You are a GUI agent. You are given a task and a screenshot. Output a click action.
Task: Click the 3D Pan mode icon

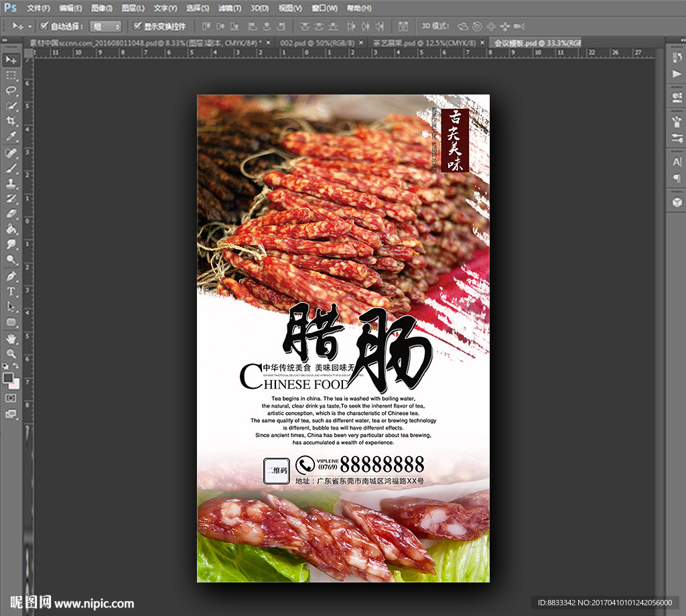[491, 26]
